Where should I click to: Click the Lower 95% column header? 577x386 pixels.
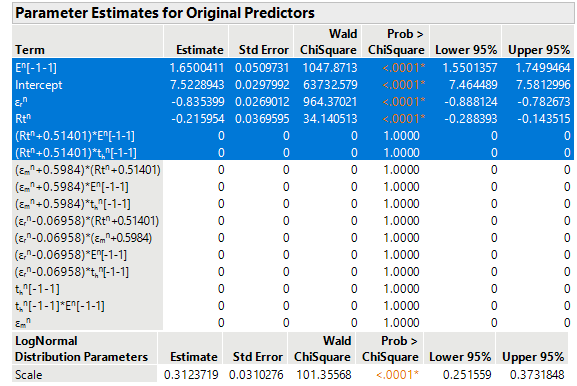[466, 50]
